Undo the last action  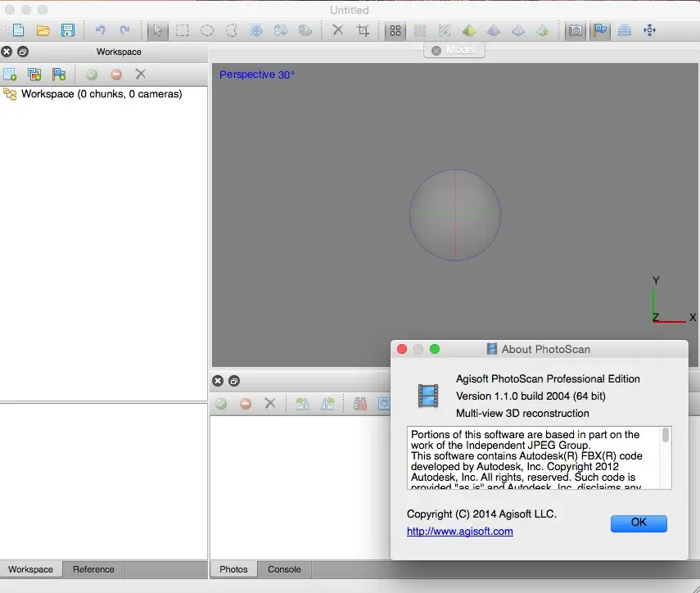(x=100, y=30)
